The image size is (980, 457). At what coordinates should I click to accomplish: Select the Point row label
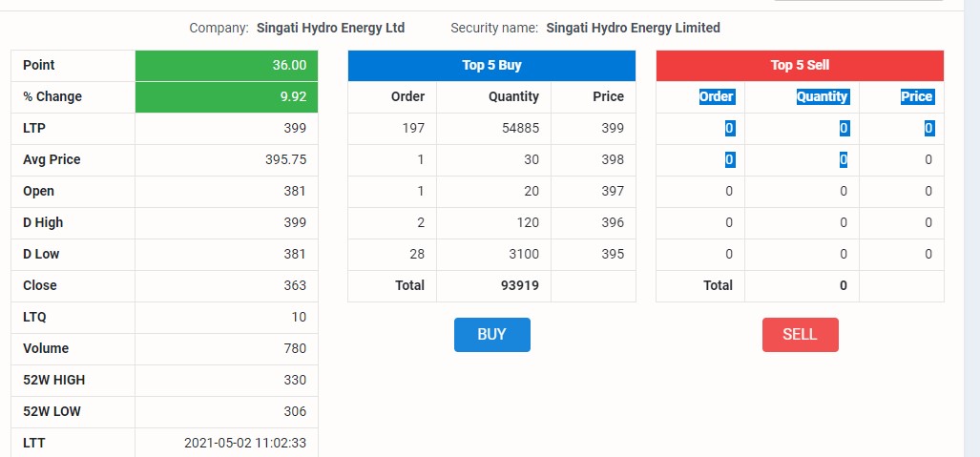tap(39, 65)
